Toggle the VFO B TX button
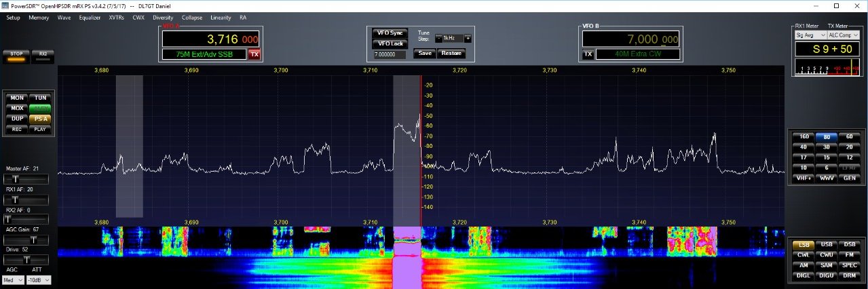Screen dimensions: 868x289 point(588,54)
